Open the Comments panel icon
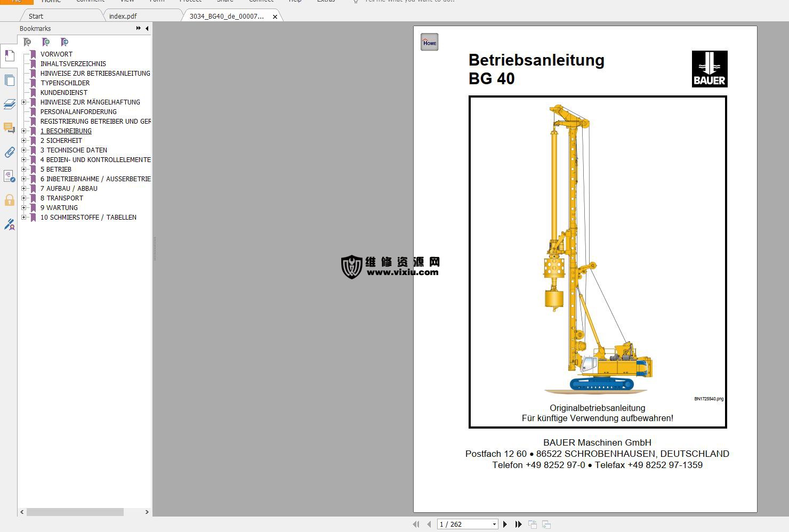The image size is (789, 532). (x=9, y=128)
